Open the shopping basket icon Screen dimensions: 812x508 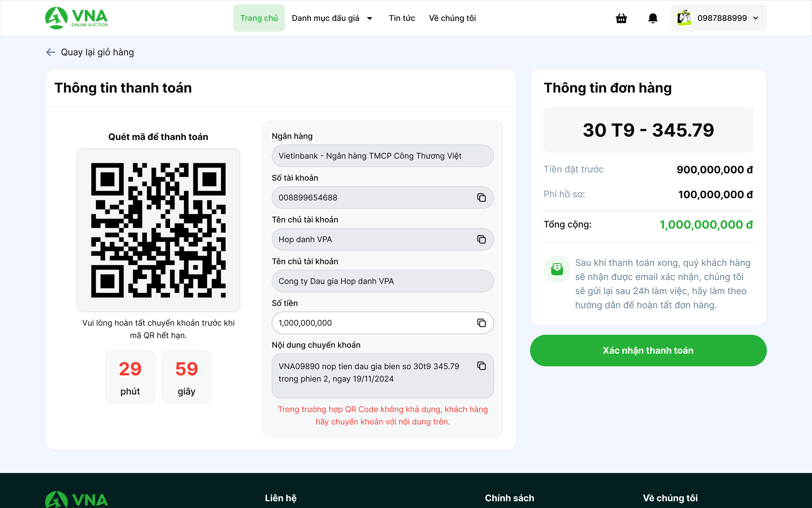(621, 18)
